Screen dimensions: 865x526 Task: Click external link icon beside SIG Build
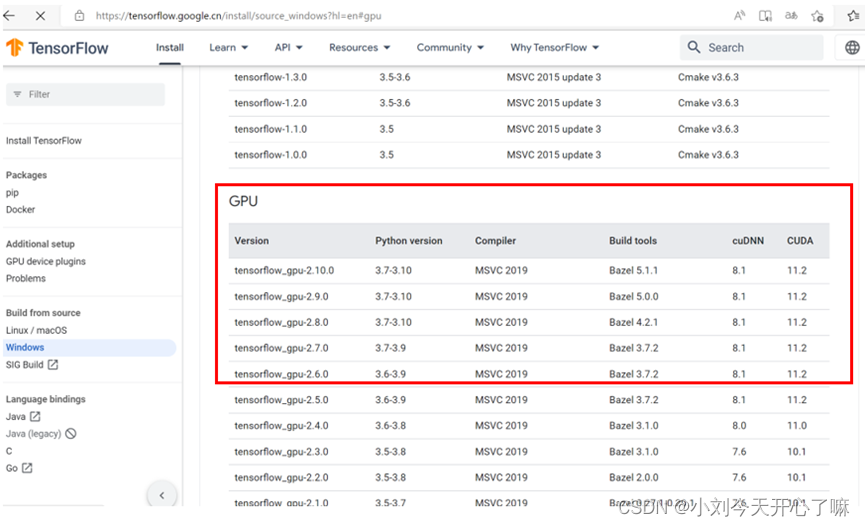[x=53, y=364]
